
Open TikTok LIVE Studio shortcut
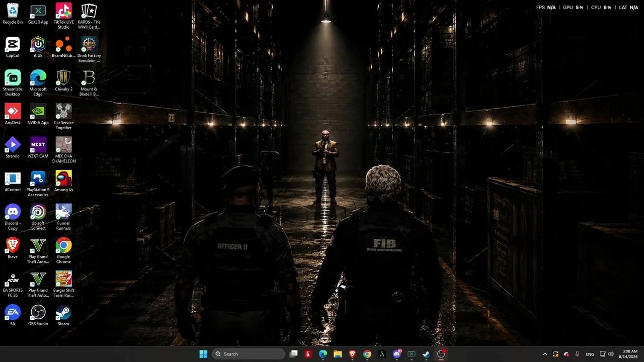[63, 16]
